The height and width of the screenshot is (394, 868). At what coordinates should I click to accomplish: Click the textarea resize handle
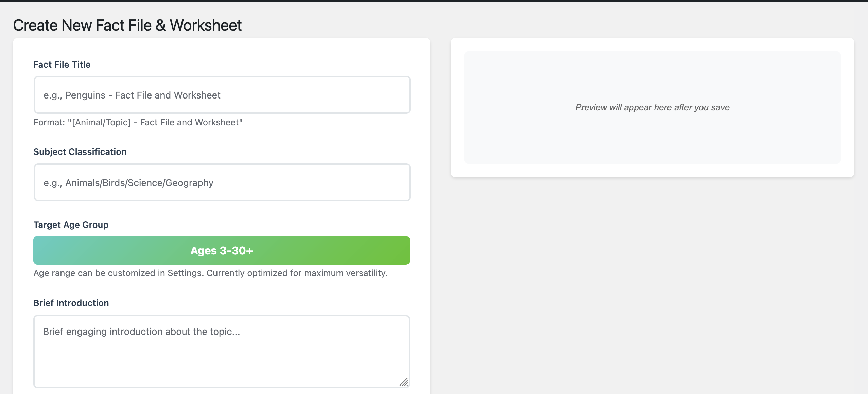point(404,382)
